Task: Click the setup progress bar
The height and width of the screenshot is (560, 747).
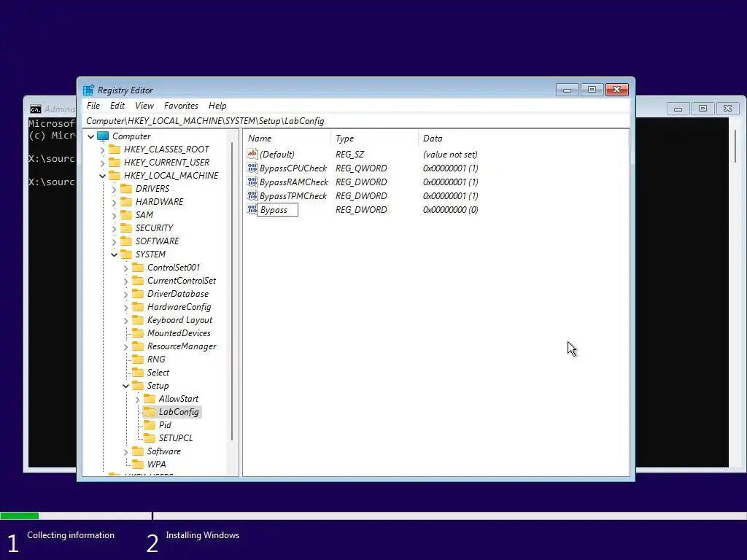Action: pyautogui.click(x=373, y=516)
